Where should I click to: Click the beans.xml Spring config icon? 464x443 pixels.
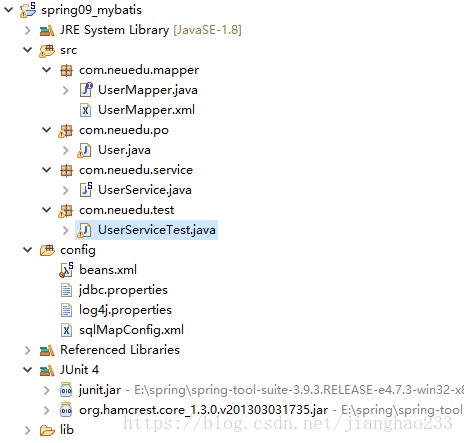click(66, 270)
